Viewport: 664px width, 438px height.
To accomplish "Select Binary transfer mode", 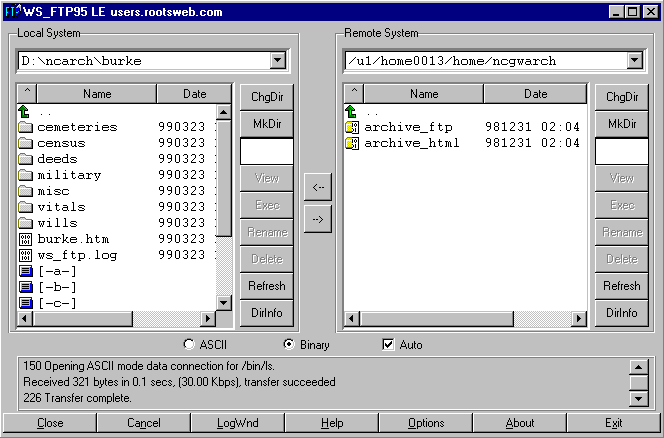I will click(289, 345).
